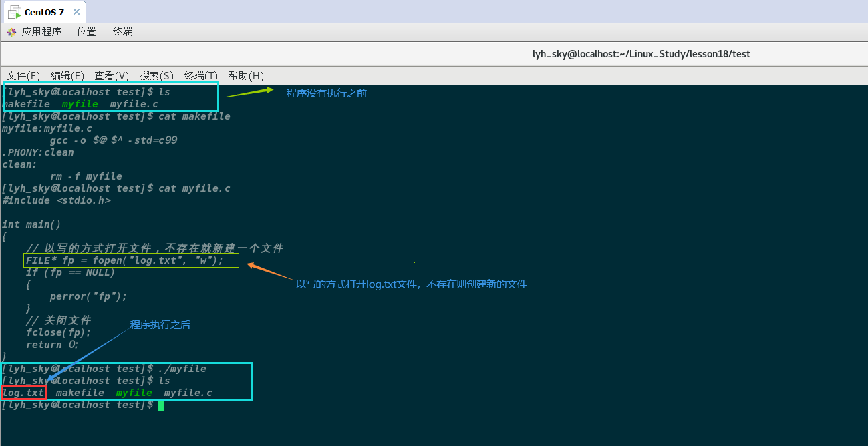Click the green terminal cursor block

coord(161,405)
